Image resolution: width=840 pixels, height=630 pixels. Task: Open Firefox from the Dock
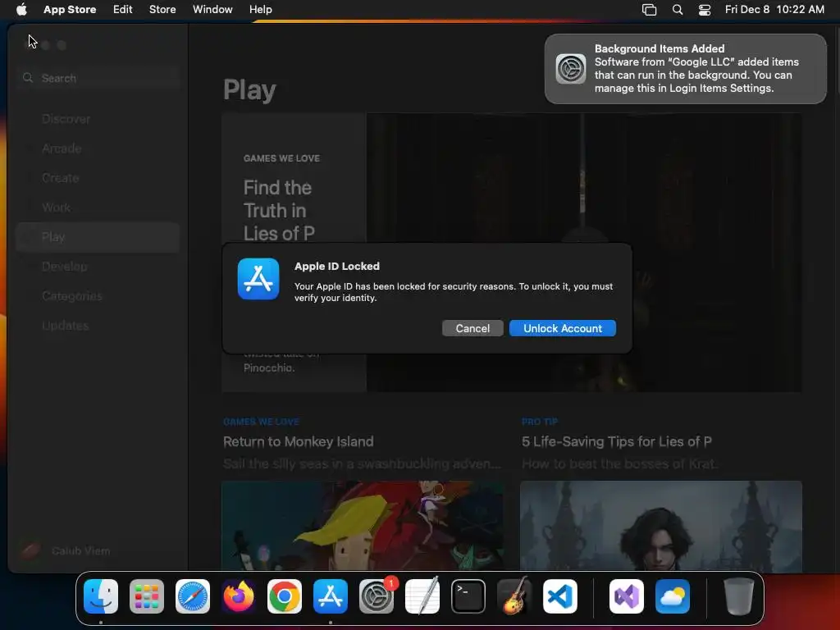239,596
